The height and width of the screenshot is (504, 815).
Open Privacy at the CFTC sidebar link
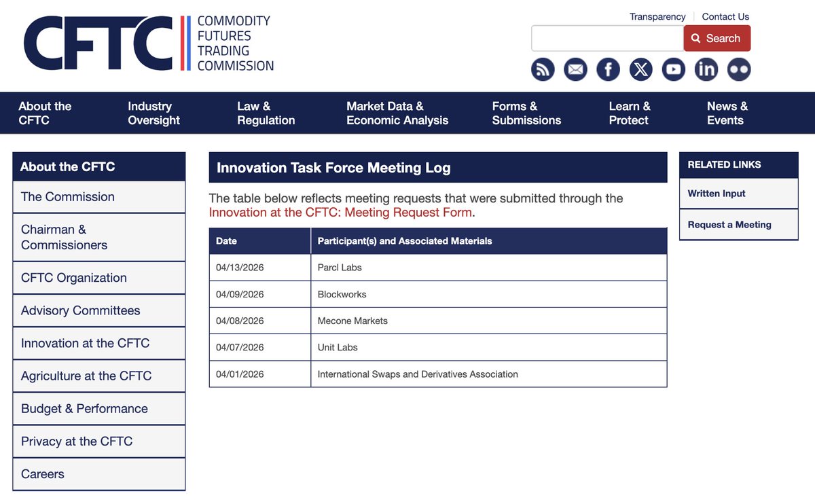click(x=99, y=441)
